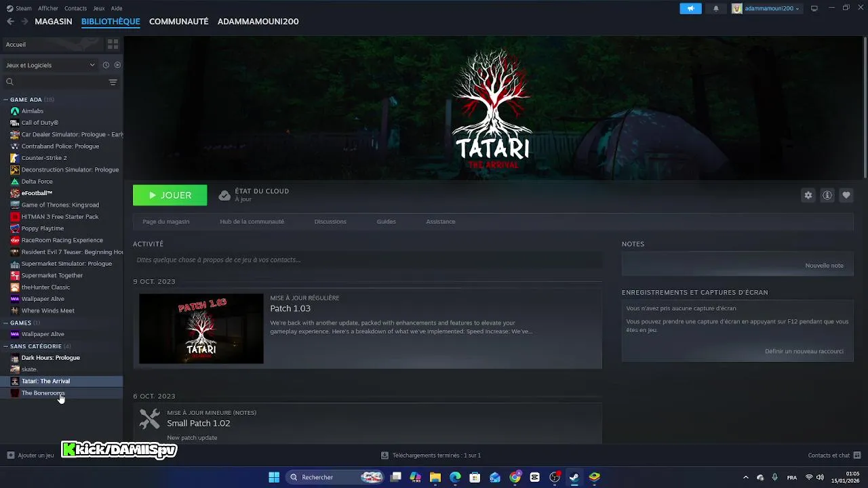This screenshot has height=488, width=868.
Task: Open advanced library filters icon
Action: click(113, 82)
